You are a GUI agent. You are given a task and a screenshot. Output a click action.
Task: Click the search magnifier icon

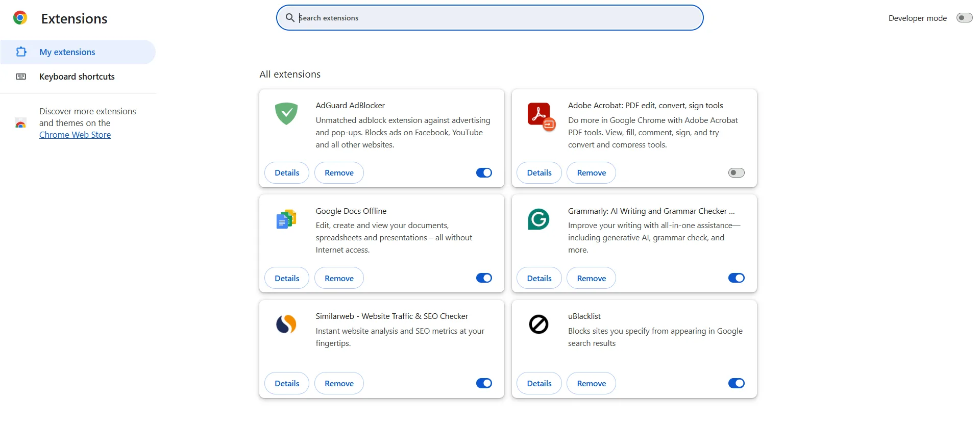click(x=290, y=18)
